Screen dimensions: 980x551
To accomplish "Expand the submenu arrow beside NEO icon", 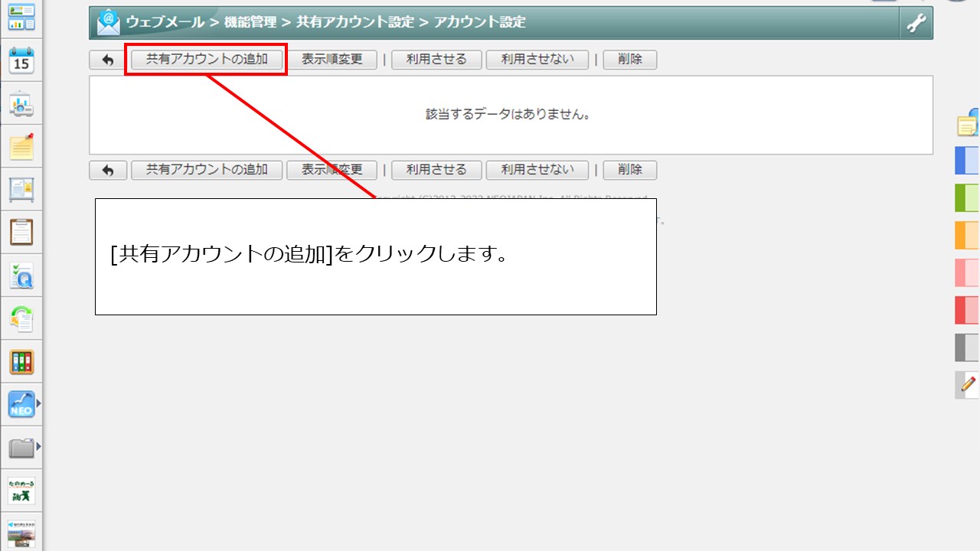I will pos(38,402).
